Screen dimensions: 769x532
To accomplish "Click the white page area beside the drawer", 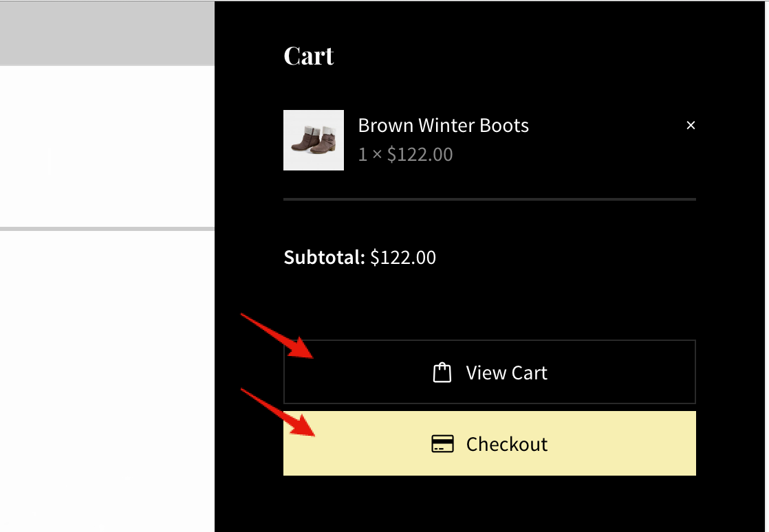I will (107, 144).
